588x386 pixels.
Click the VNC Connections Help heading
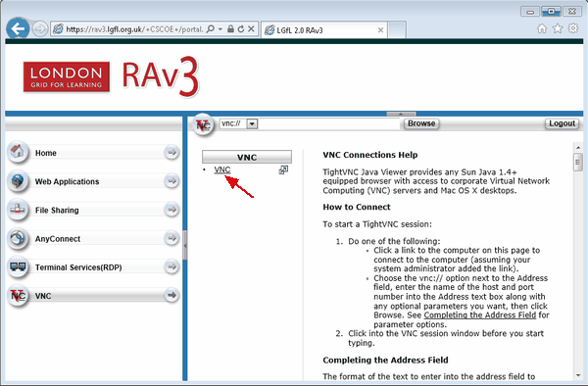pyautogui.click(x=370, y=155)
